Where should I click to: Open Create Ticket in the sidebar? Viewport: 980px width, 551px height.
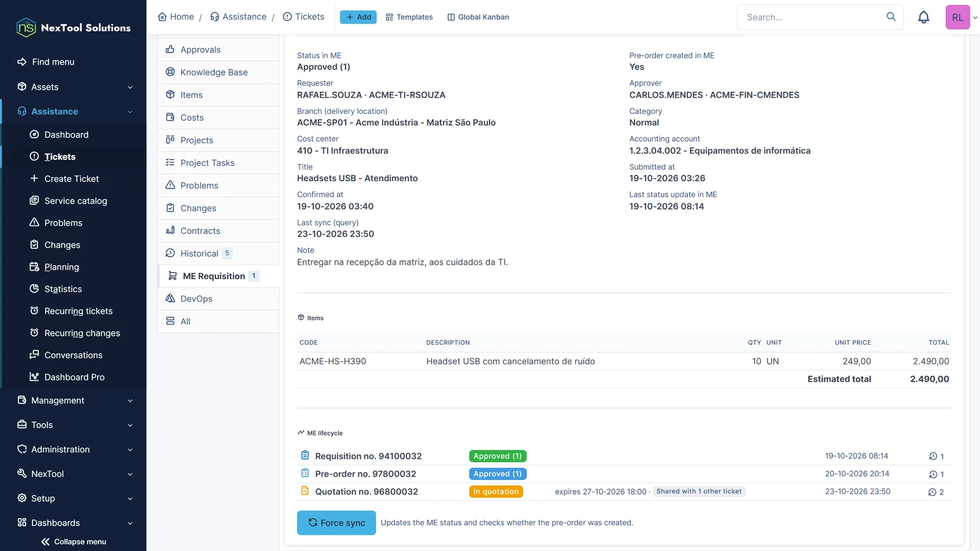click(x=73, y=179)
